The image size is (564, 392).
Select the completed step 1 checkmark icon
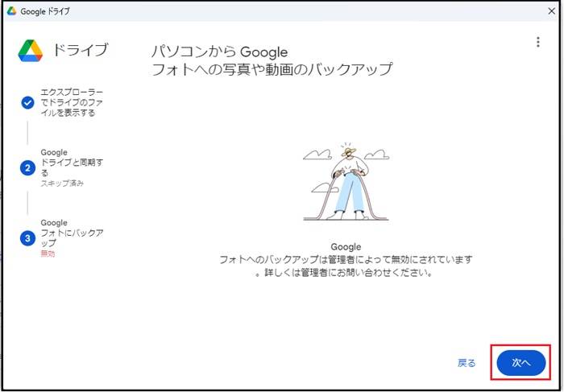coord(28,102)
